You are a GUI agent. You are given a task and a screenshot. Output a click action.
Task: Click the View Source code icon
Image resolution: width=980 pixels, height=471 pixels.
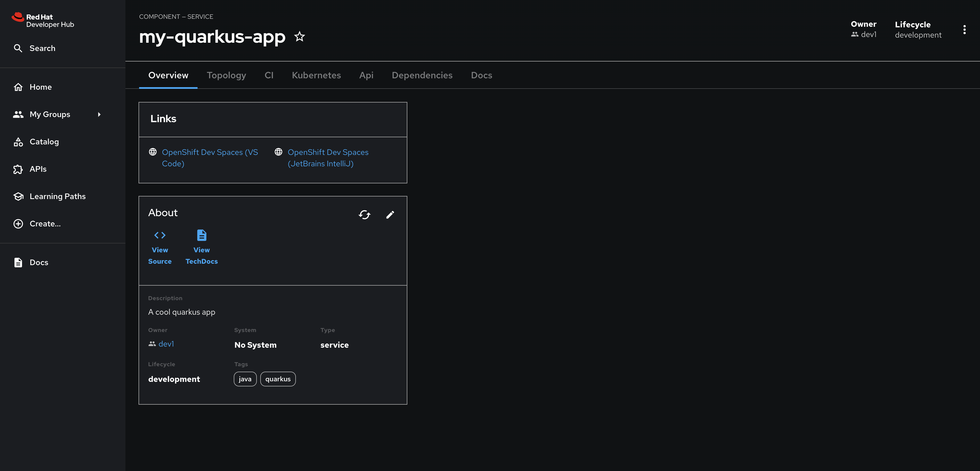(x=160, y=235)
